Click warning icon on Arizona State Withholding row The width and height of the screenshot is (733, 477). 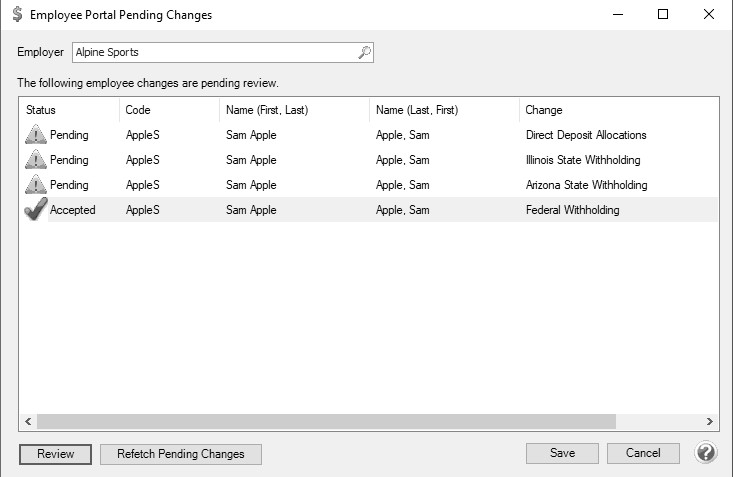[36, 185]
